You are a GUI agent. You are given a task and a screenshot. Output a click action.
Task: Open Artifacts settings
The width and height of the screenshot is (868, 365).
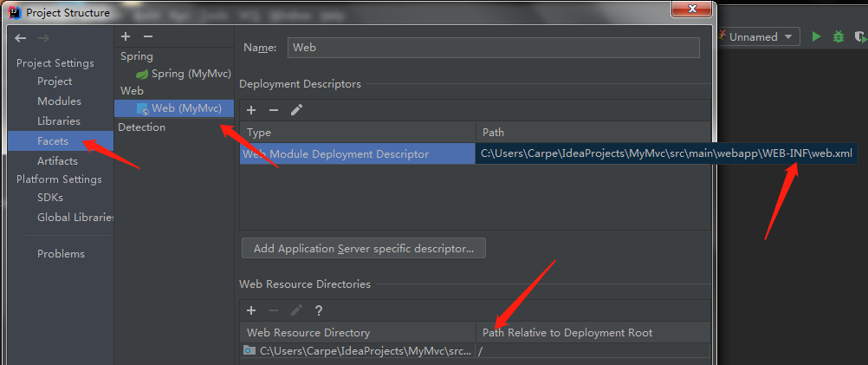57,161
